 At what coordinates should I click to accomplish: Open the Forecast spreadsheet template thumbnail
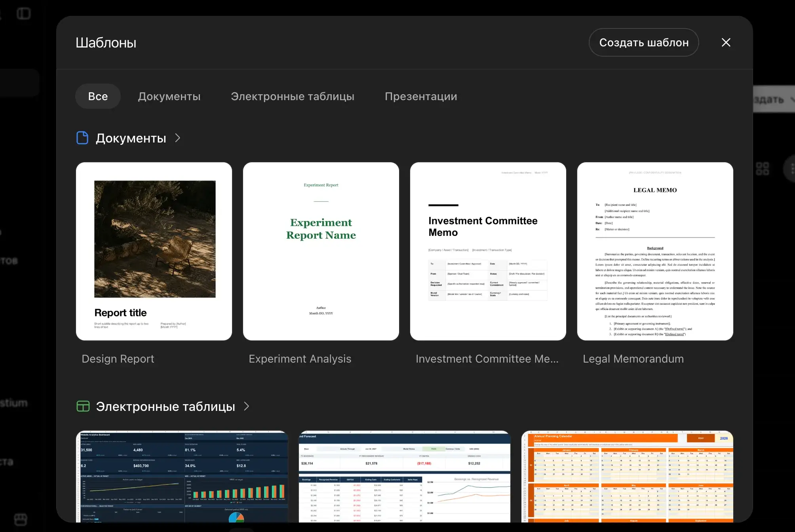click(405, 477)
